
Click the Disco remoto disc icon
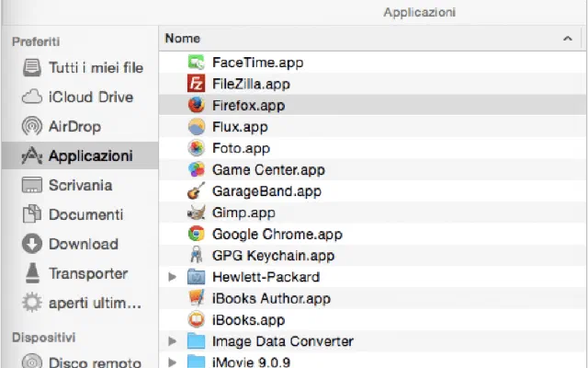(x=32, y=362)
